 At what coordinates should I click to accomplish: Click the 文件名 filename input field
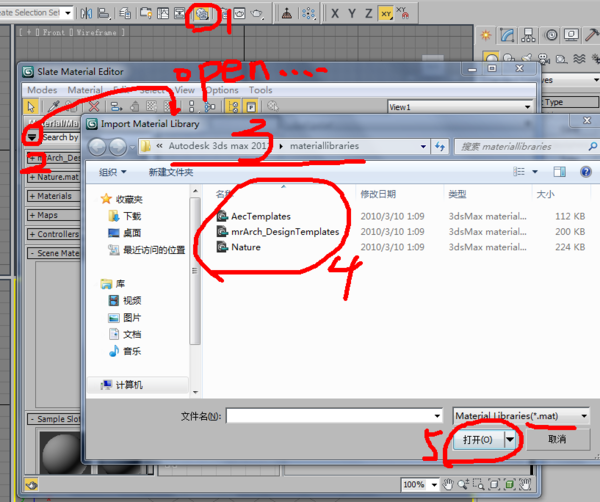coord(334,416)
